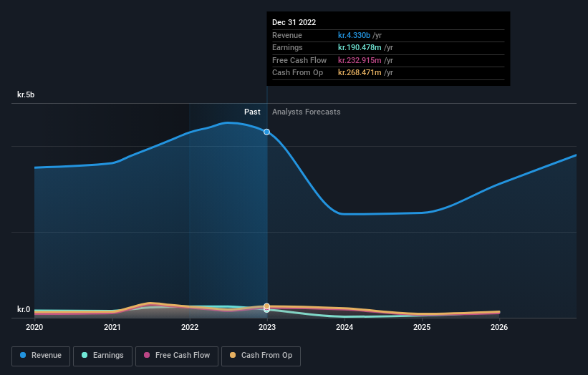588x375 pixels.
Task: Toggle the Free Cash Flow legend button
Action: click(x=177, y=356)
